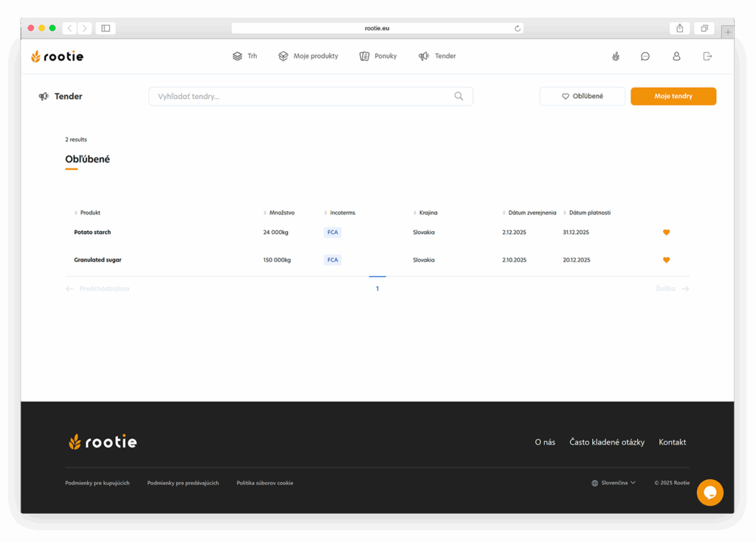The width and height of the screenshot is (756, 542).
Task: Toggle the Safari sidebar button
Action: (x=106, y=28)
